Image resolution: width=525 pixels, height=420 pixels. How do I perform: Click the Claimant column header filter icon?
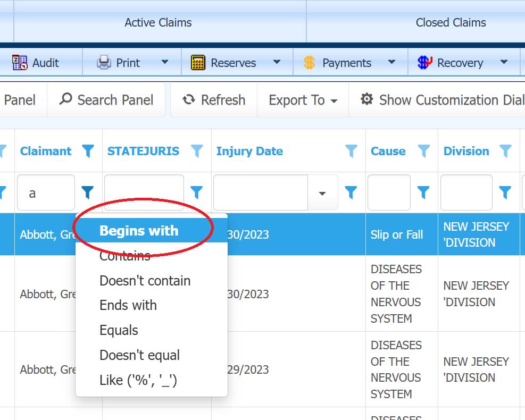coord(88,152)
